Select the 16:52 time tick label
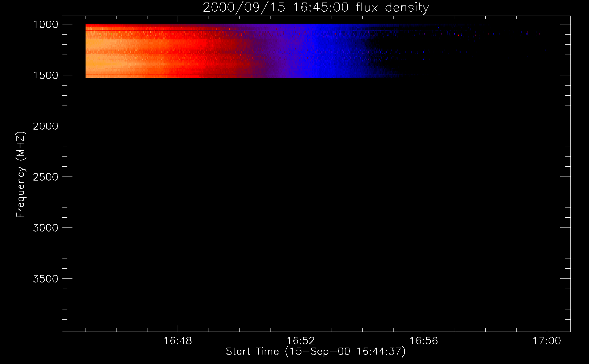 (x=301, y=341)
